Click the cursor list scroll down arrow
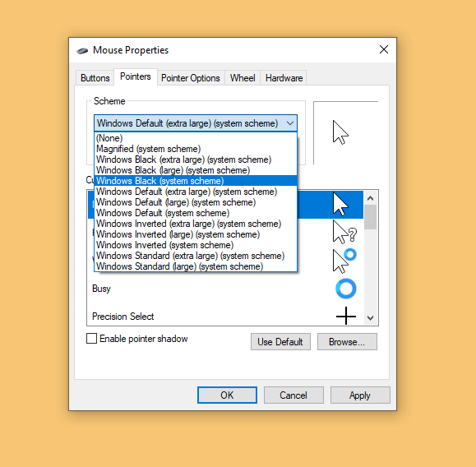Image resolution: width=476 pixels, height=467 pixels. click(x=370, y=318)
